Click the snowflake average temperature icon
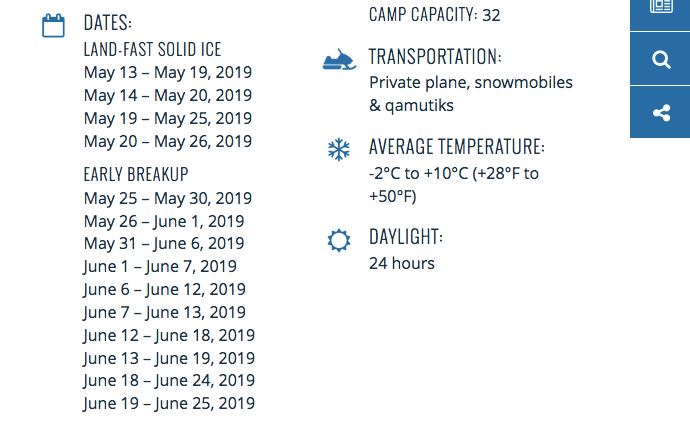Image resolution: width=690 pixels, height=425 pixels. (x=339, y=150)
